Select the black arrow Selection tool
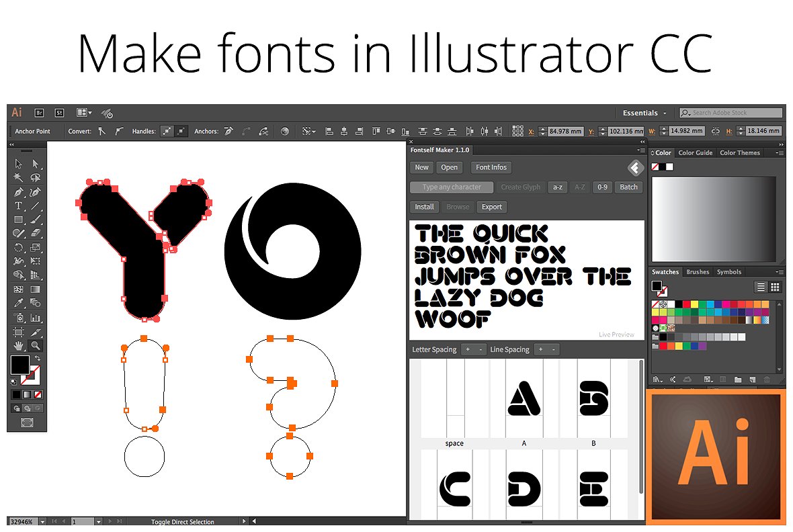The height and width of the screenshot is (532, 793). (19, 164)
